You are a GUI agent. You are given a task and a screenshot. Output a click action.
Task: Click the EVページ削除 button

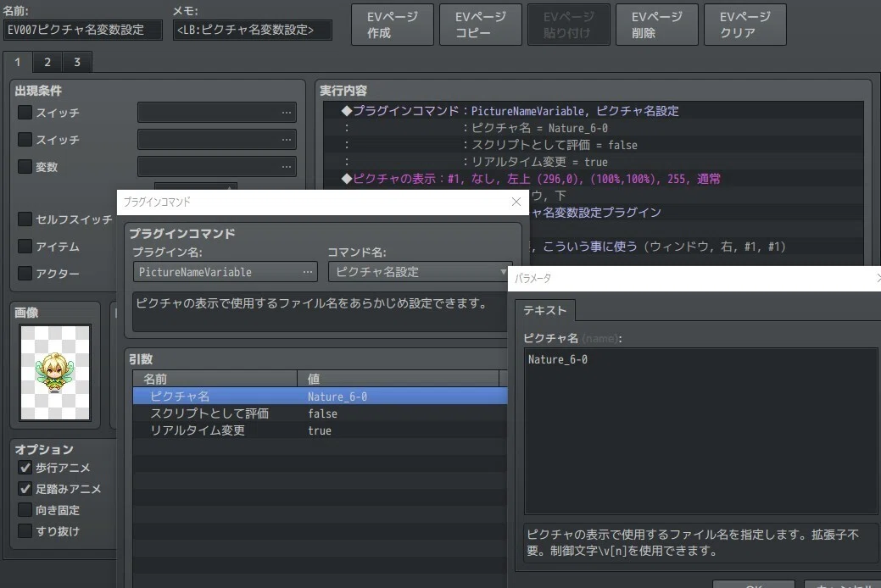657,25
